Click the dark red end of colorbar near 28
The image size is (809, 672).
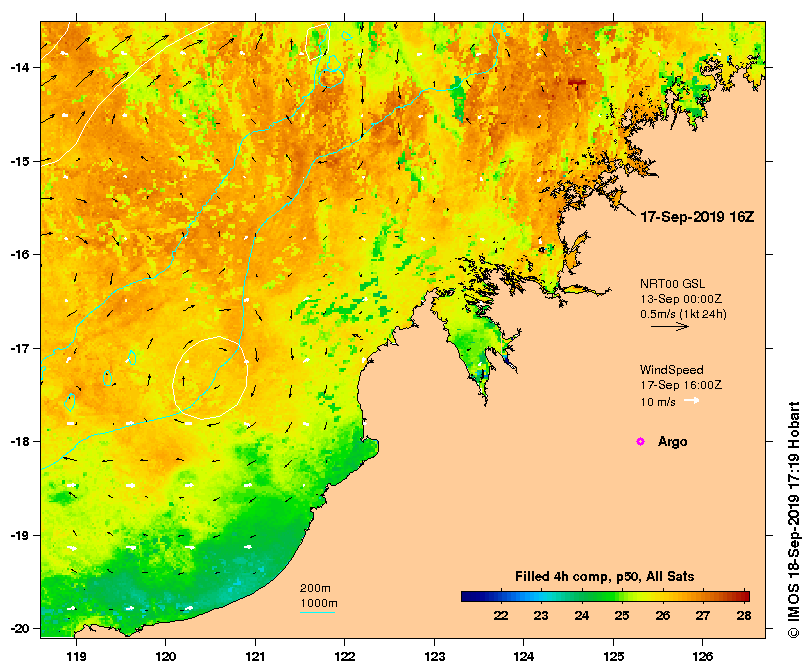click(744, 597)
